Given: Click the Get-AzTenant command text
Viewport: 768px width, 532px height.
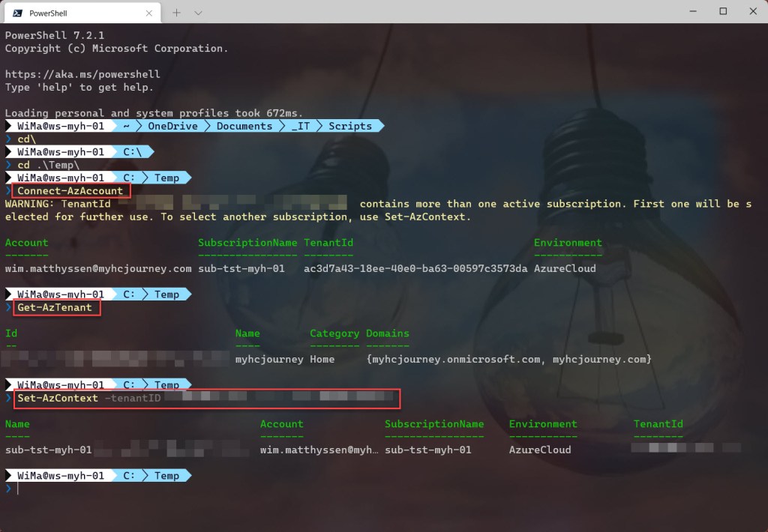Looking at the screenshot, I should coord(55,307).
